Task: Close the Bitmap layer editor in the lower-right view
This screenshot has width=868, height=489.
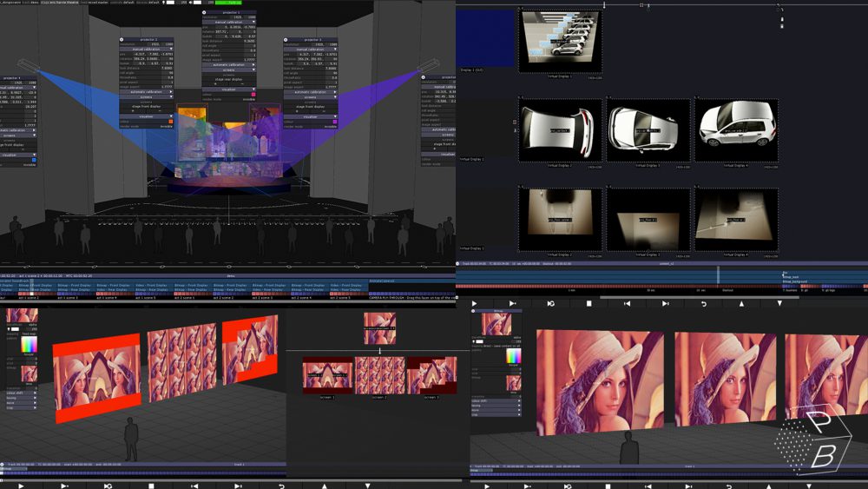Action: pos(473,311)
